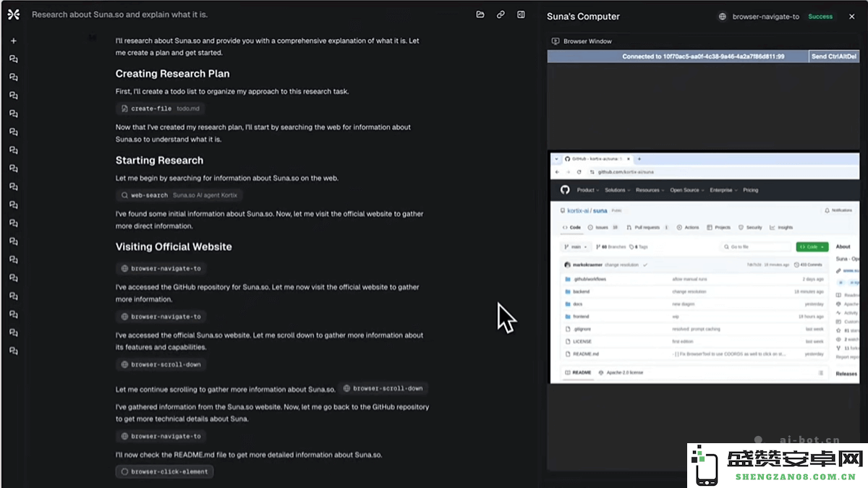868x488 pixels.
Task: Expand the Solutions menu on GitHub
Action: click(x=616, y=190)
